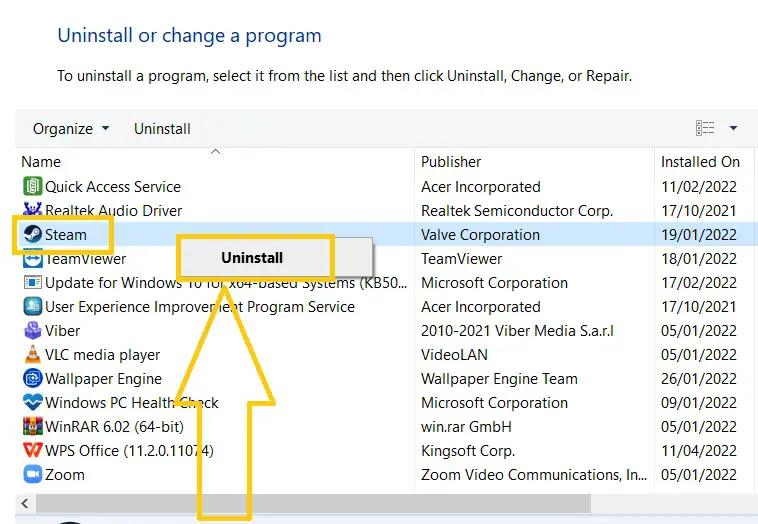Click the Realtek Semiconductor Corp. publisher cell
This screenshot has height=524, width=758.
pos(517,211)
